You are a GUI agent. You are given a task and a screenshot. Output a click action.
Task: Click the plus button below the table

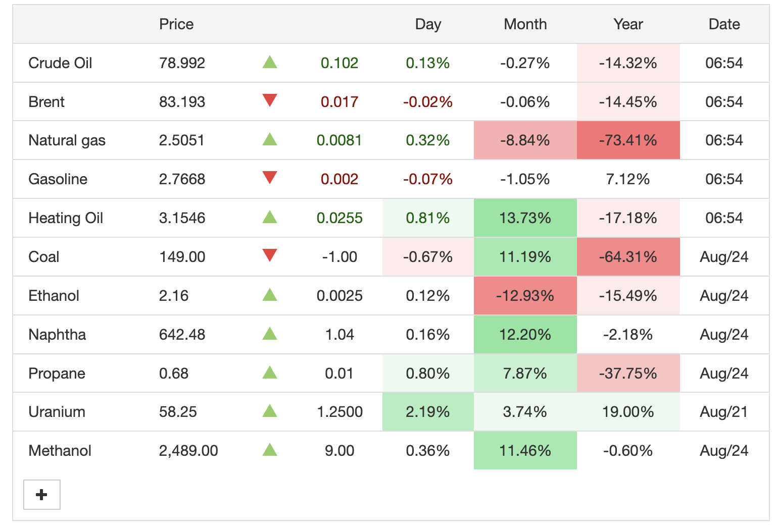42,495
